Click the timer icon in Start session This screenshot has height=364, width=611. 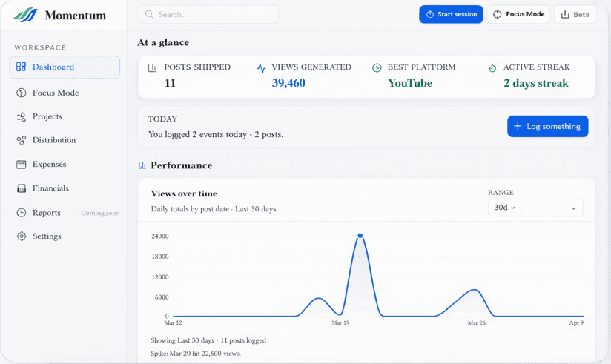[x=430, y=14]
